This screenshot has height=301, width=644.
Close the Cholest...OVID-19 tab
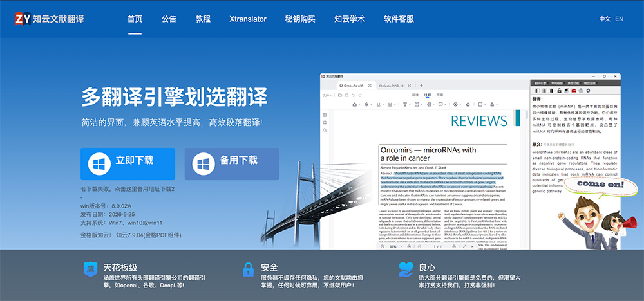(409, 86)
